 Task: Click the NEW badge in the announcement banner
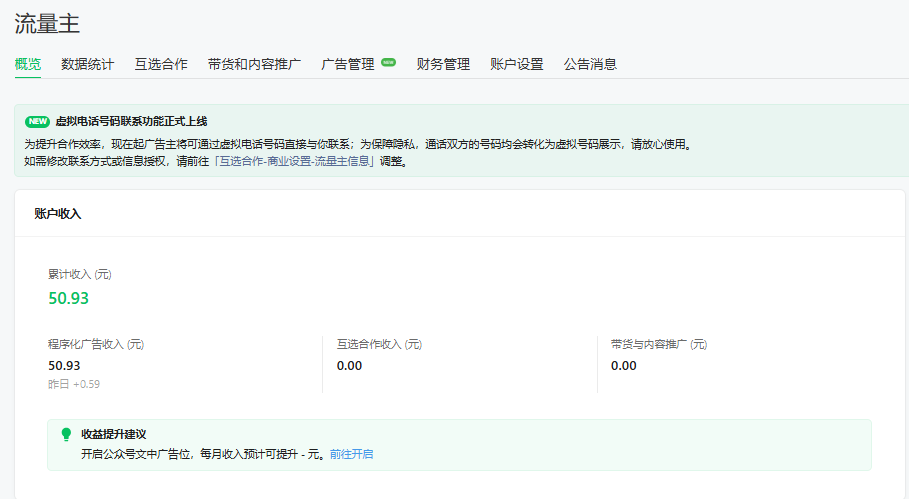(x=37, y=122)
